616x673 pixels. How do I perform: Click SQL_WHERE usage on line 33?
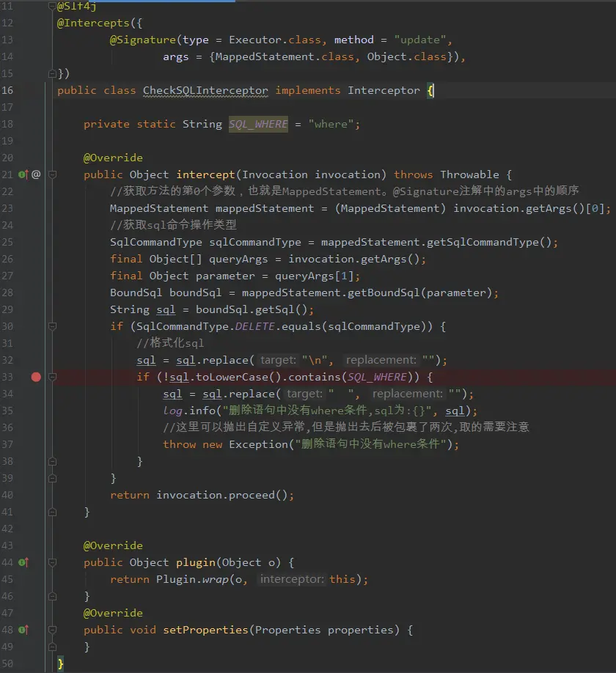tap(378, 377)
